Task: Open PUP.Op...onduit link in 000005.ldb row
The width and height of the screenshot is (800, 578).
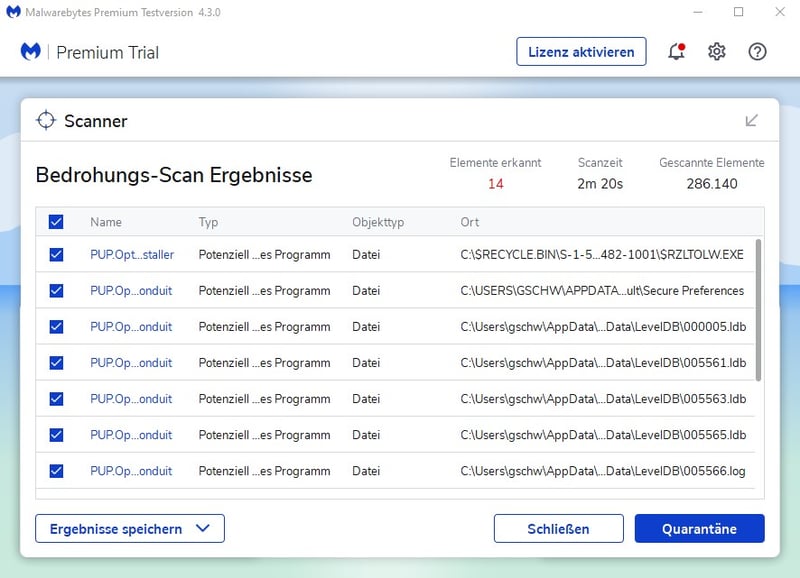Action: tap(131, 326)
